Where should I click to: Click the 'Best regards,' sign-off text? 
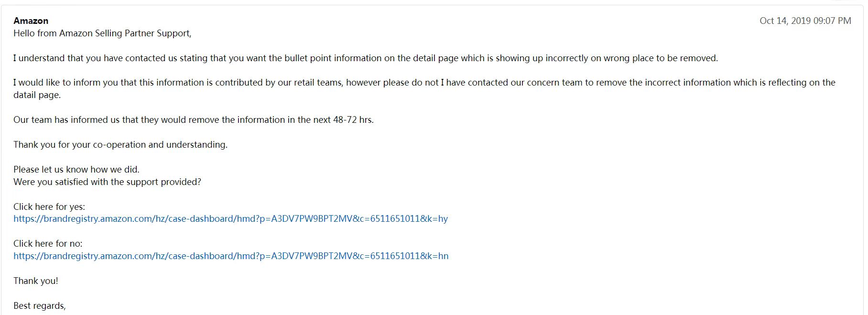40,306
